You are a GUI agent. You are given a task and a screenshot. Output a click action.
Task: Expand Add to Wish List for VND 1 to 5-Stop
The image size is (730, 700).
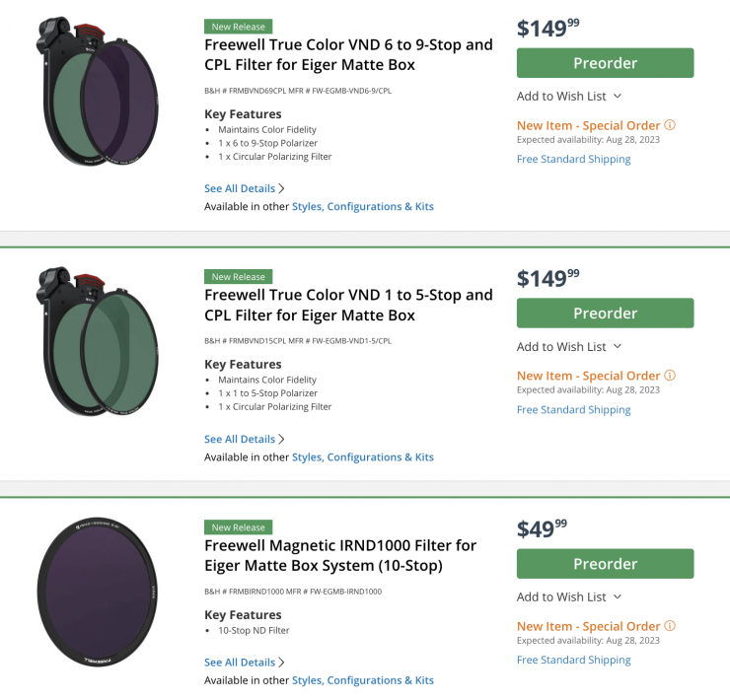618,347
